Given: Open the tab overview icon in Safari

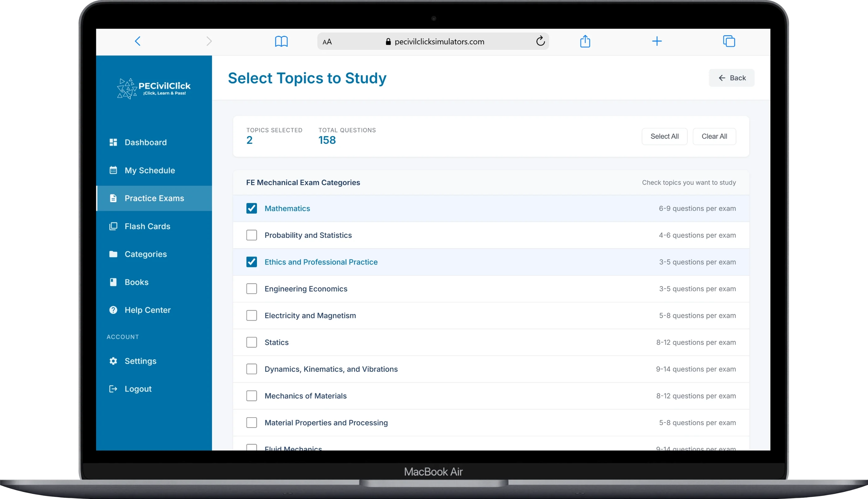Looking at the screenshot, I should pos(729,41).
